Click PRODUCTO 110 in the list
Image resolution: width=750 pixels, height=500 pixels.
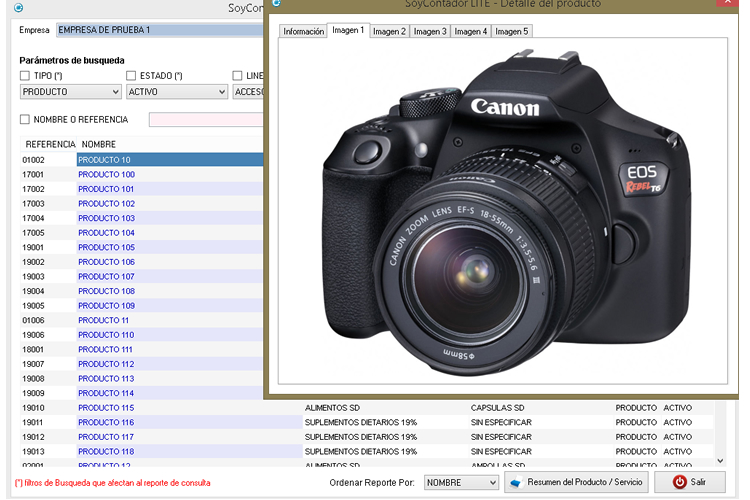[106, 335]
